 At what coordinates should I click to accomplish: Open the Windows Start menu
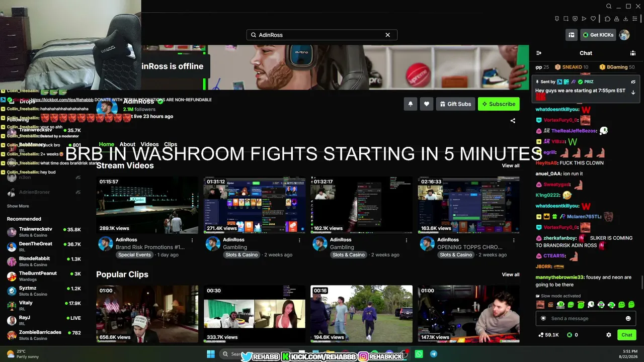[x=210, y=354]
